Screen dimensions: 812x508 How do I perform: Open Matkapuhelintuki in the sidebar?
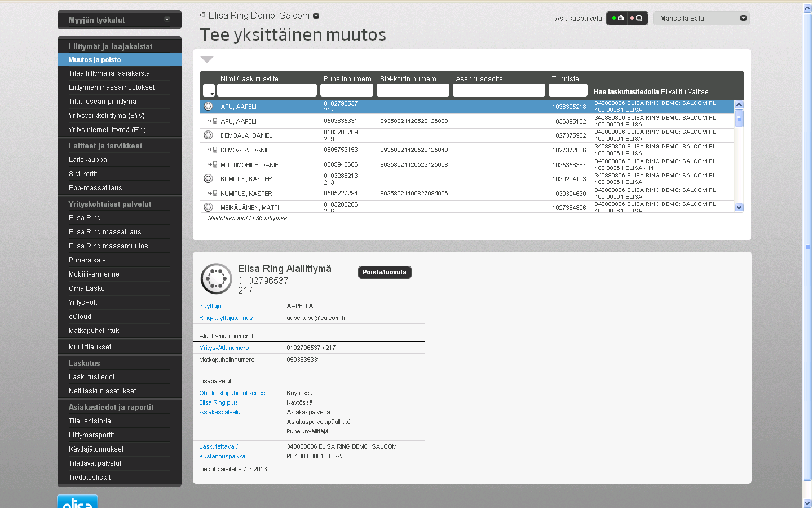[x=95, y=331]
